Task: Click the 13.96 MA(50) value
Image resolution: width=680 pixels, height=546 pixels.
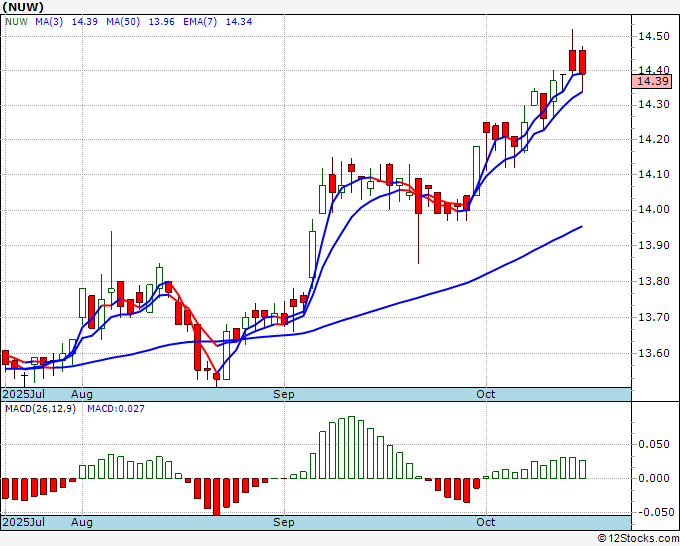Action: tap(161, 22)
